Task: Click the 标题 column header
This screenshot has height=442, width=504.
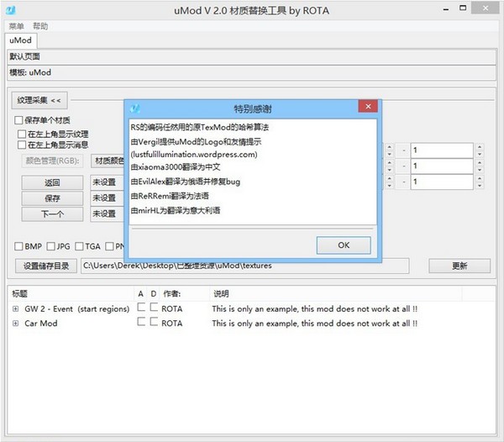Action: point(71,294)
